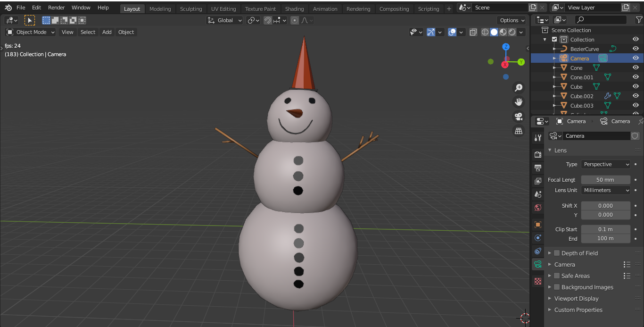Viewport: 644px width, 327px height.
Task: Click fake user shield icon beside Camera
Action: (x=635, y=136)
